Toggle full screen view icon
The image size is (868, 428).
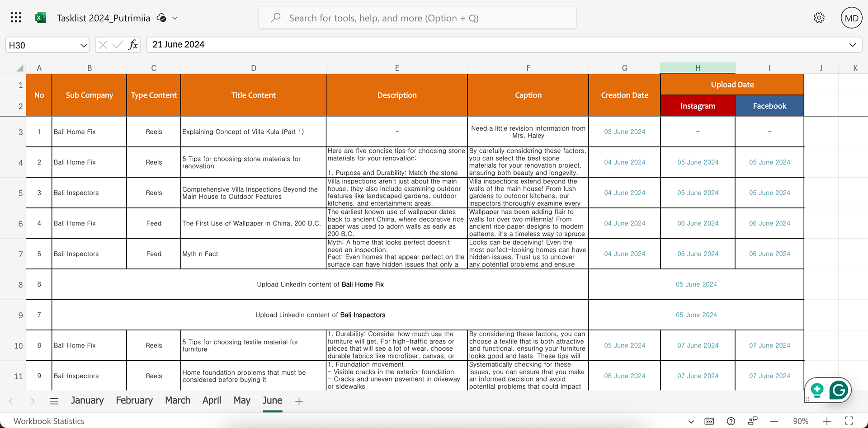tap(849, 421)
